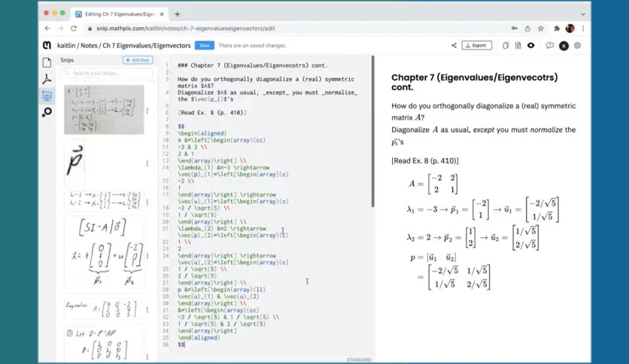
Task: Open the settings gear icon
Action: click(577, 45)
